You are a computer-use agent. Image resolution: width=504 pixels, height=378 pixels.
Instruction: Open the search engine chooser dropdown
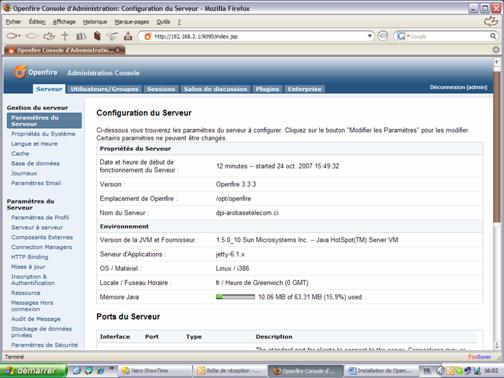tap(408, 36)
